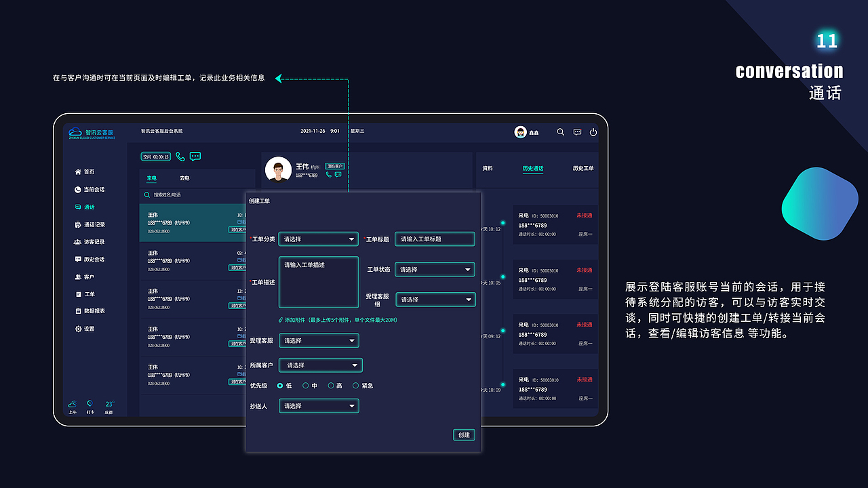Click the 创建 button
Viewport: 868px width, 488px height.
tap(464, 435)
